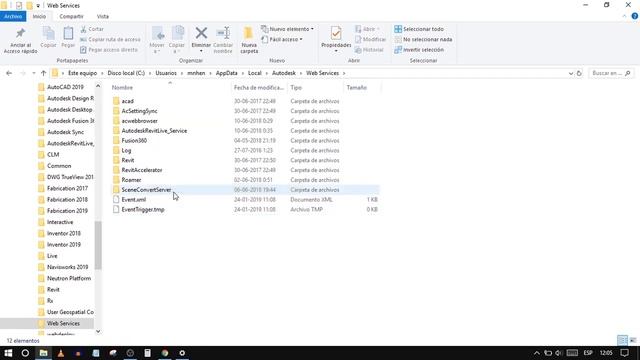Click Disco local (C:) breadcrumb
Viewport: 640px width, 360px height.
click(x=126, y=73)
